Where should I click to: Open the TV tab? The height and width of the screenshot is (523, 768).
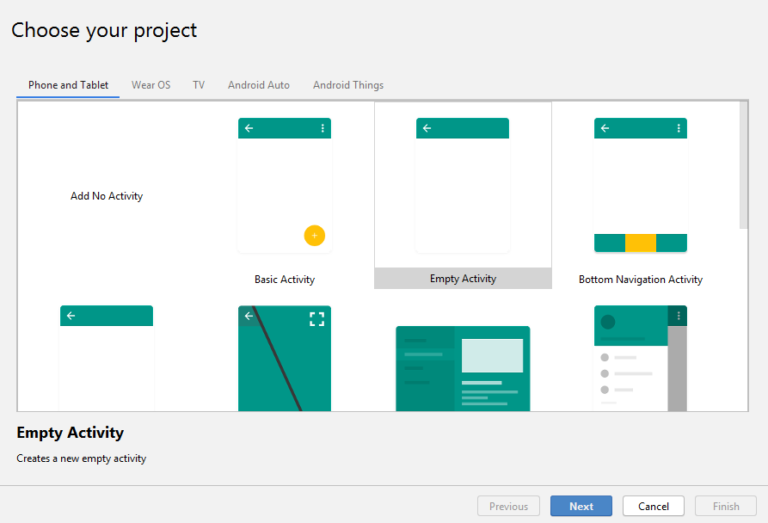click(199, 85)
